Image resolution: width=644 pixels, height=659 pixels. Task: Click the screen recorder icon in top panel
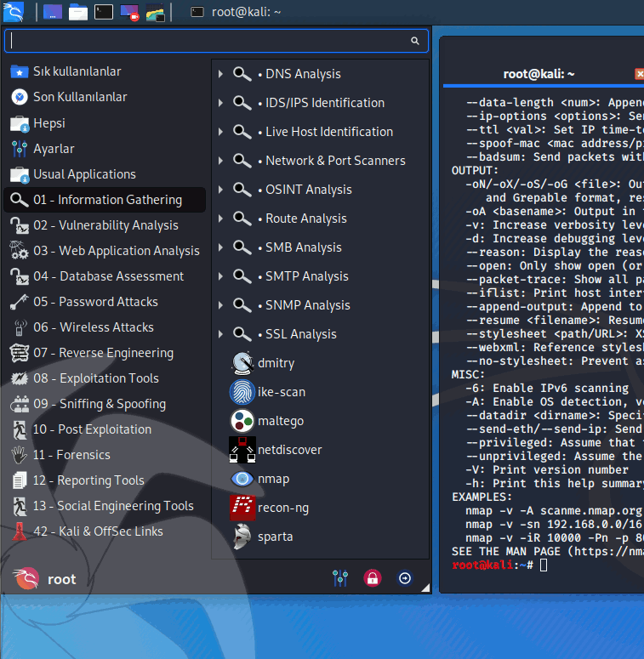click(x=129, y=12)
